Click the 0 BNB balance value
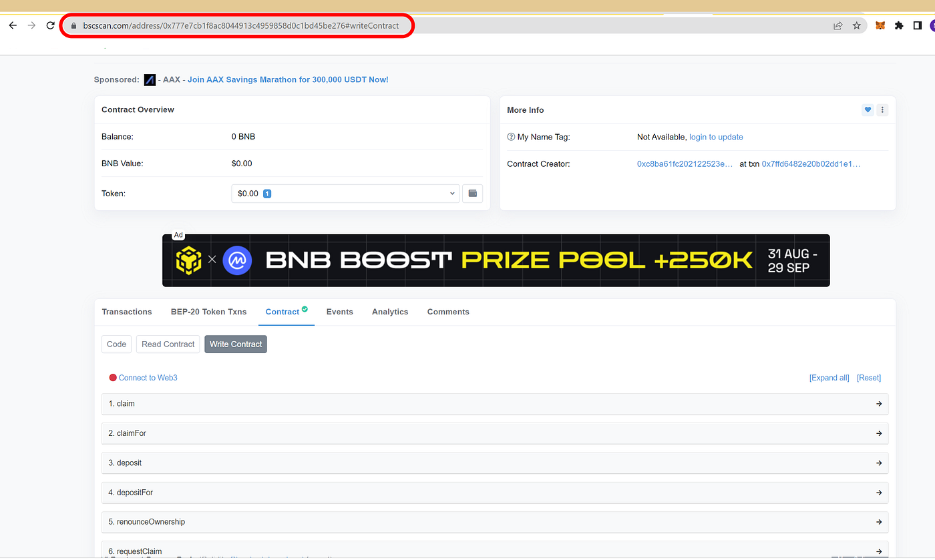 coord(243,137)
